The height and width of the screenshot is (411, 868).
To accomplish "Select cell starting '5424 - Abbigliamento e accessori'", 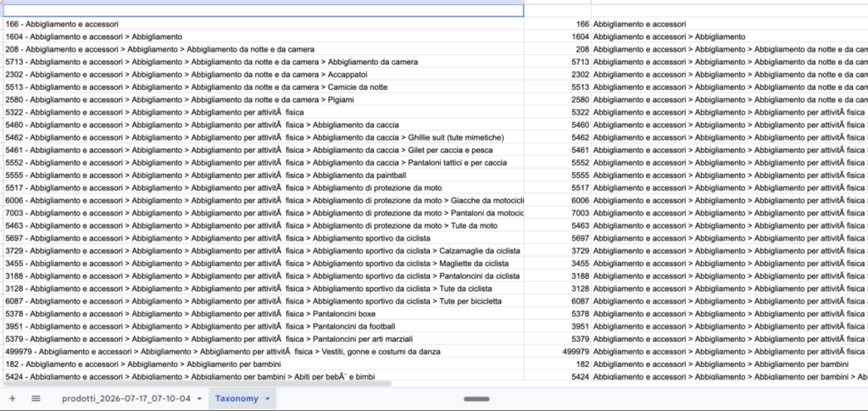I will 263,376.
